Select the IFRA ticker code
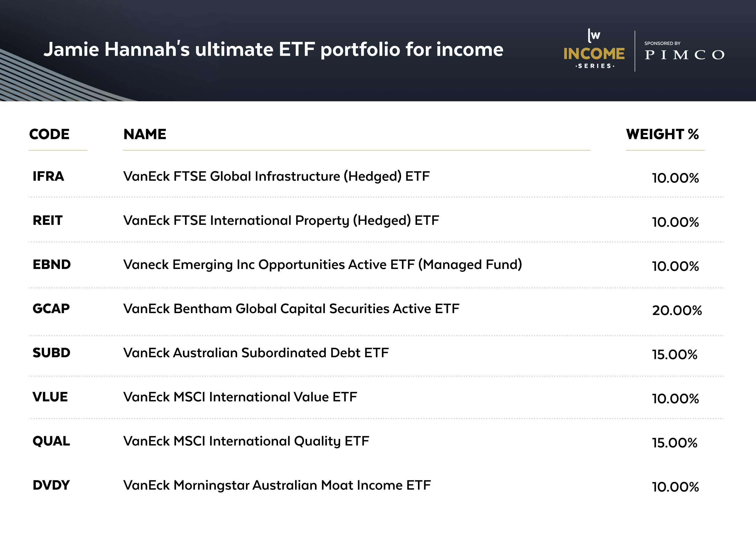Screen dimensions: 756x540 pyautogui.click(x=48, y=176)
